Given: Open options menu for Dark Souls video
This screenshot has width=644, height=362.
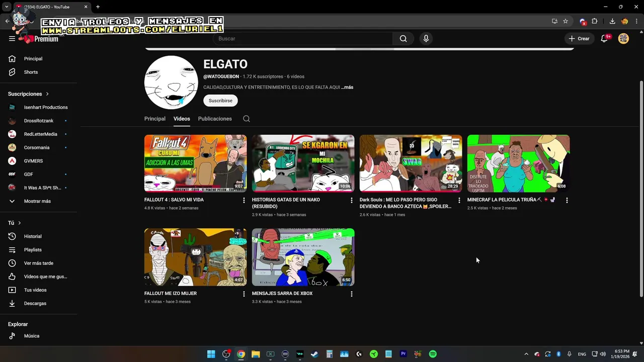Looking at the screenshot, I should (x=459, y=200).
